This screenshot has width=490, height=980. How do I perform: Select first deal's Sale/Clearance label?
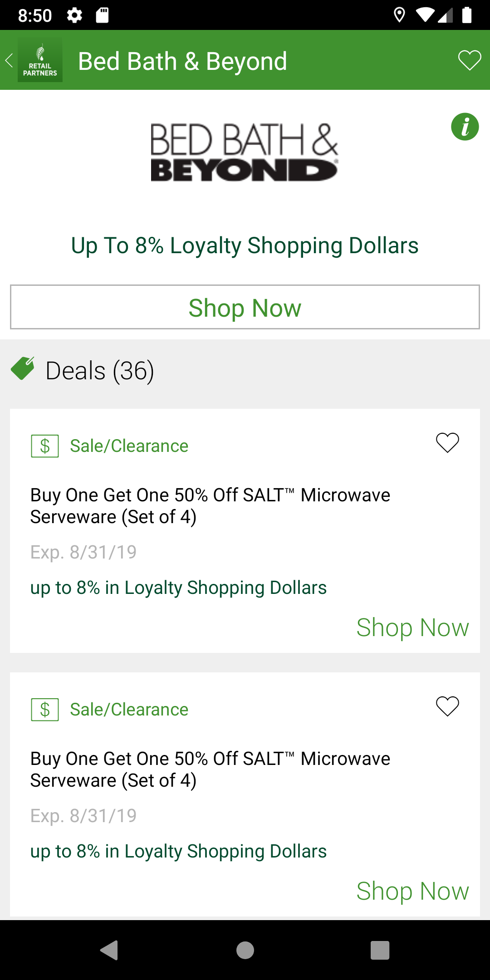tap(129, 446)
